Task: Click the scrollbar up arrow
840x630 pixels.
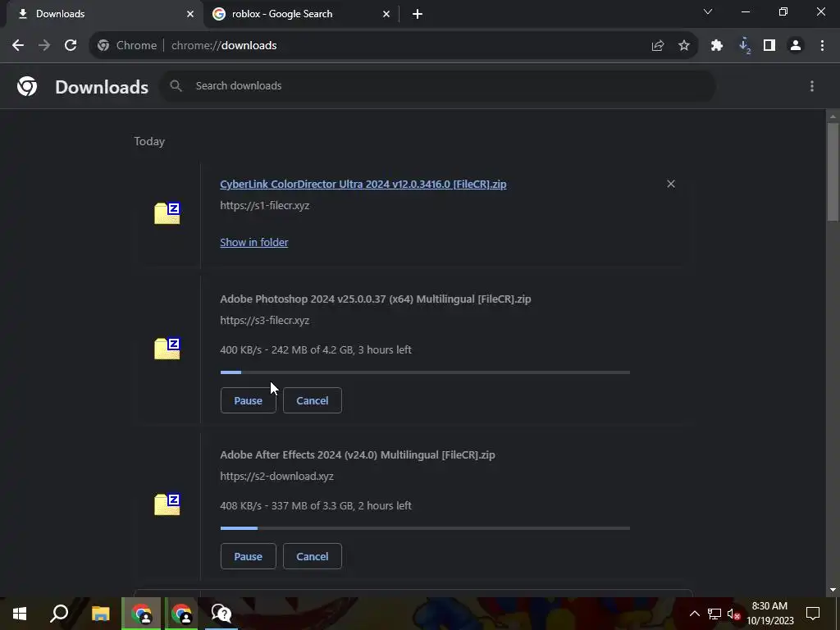Action: 833,116
